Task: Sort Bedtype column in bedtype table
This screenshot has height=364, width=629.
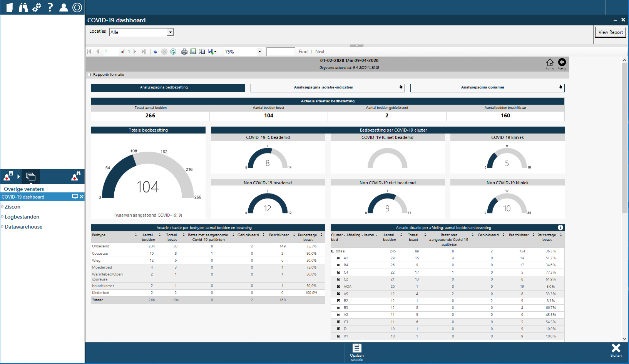Action: pos(136,235)
